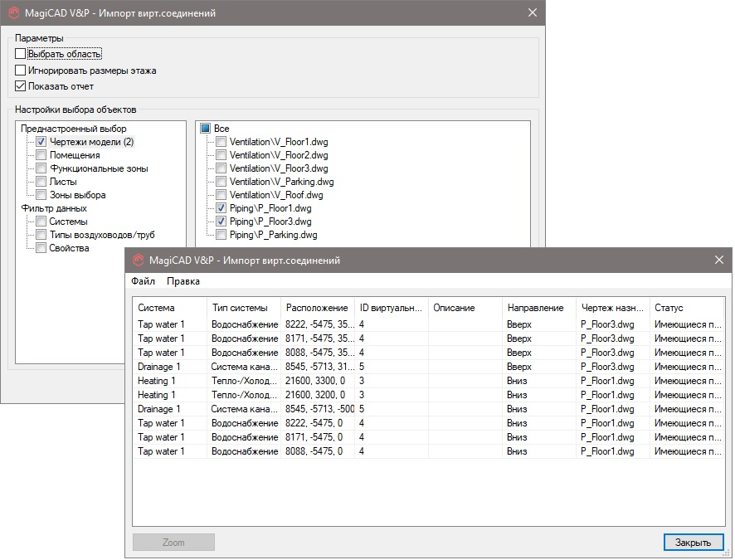Image resolution: width=735 pixels, height=560 pixels.
Task: Toggle Игнорировать размеры этажа checkbox
Action: tap(21, 71)
